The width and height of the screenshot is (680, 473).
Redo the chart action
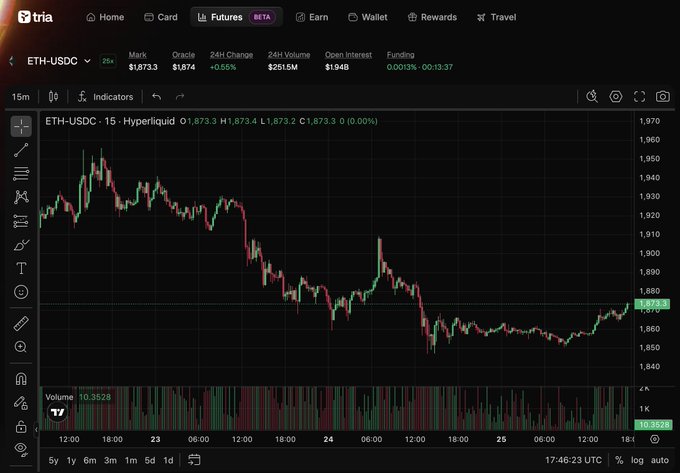pyautogui.click(x=180, y=97)
